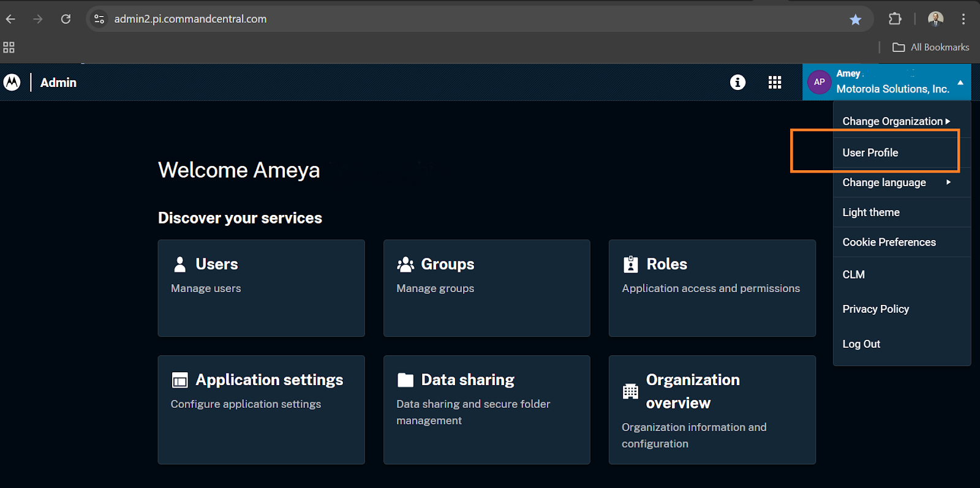Click the browser back arrow
980x488 pixels.
[10, 19]
